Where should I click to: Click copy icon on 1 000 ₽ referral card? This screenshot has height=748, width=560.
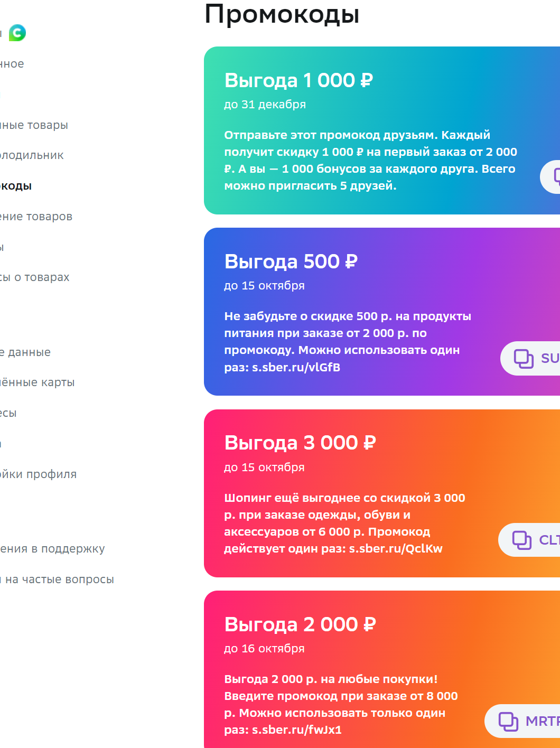557,177
